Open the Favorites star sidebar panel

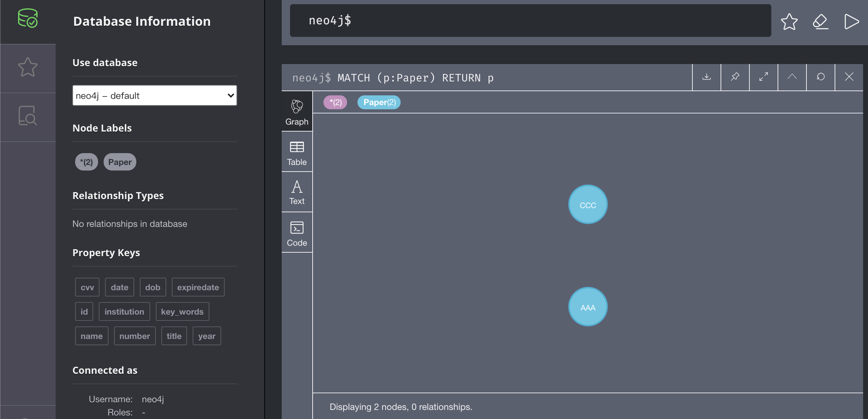click(28, 67)
